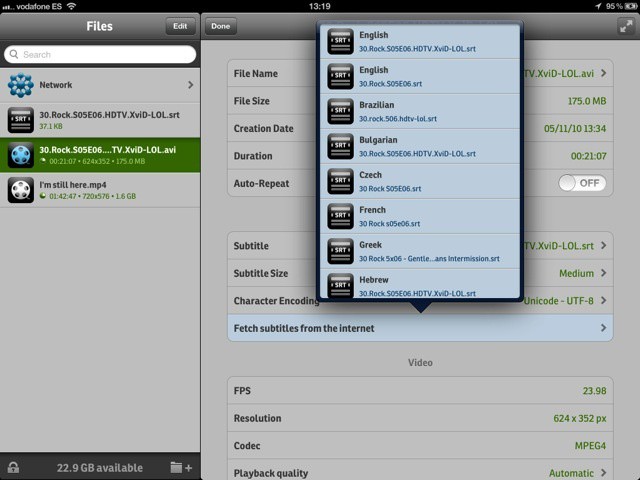640x480 pixels.
Task: Tap the Files title
Action: [x=99, y=26]
